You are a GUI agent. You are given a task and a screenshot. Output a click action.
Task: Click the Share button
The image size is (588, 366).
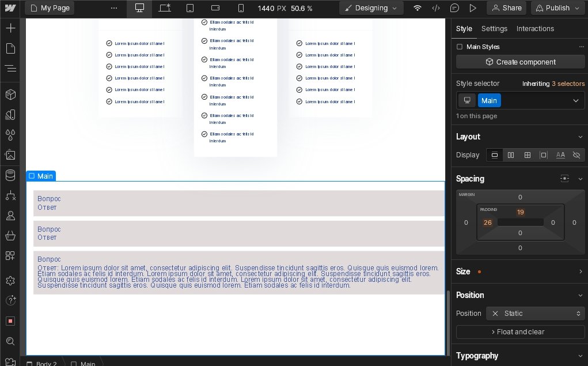click(506, 8)
